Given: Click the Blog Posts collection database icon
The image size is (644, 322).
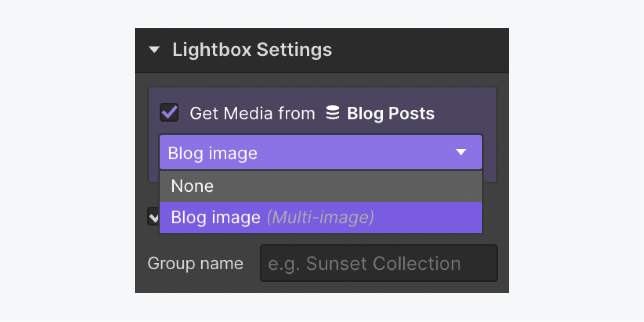Looking at the screenshot, I should [x=333, y=113].
